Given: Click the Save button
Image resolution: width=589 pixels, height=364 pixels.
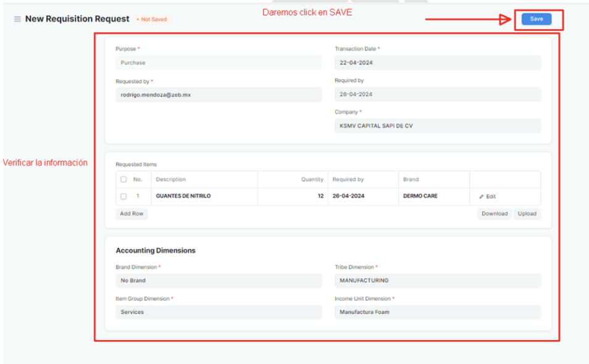Looking at the screenshot, I should (536, 19).
